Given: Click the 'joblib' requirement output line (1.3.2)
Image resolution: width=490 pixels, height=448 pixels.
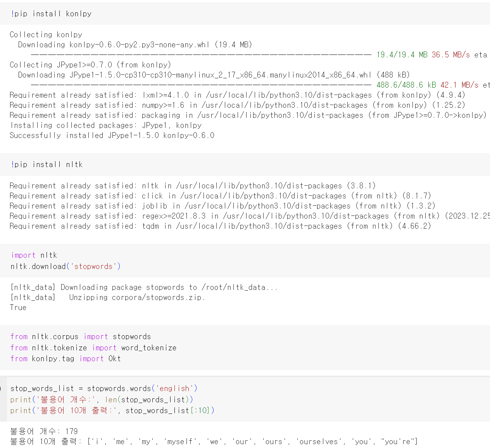Looking at the screenshot, I should 223,206.
